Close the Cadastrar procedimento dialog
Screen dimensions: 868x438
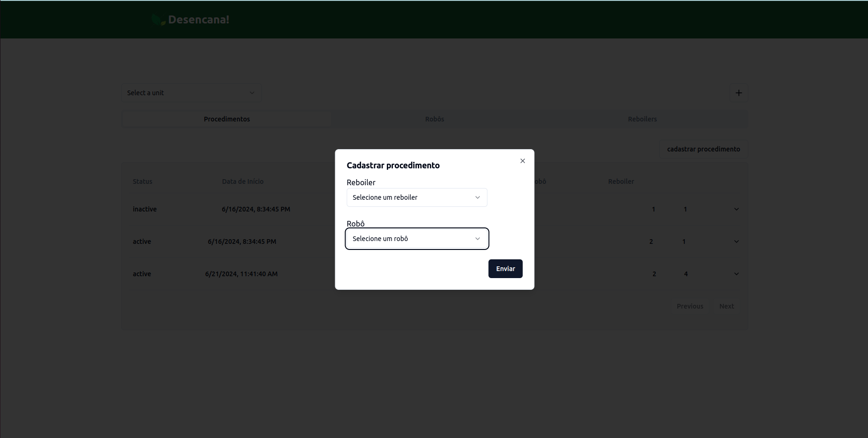click(522, 161)
